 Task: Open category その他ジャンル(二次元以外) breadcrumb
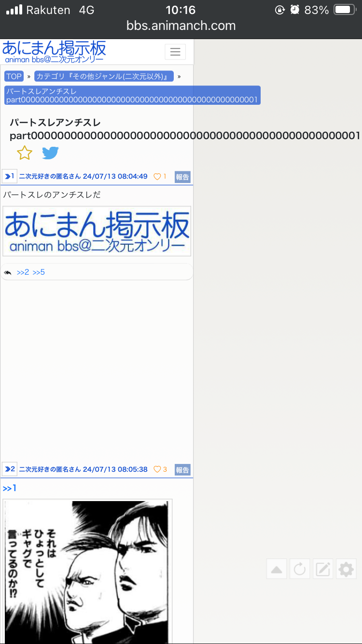coord(104,76)
